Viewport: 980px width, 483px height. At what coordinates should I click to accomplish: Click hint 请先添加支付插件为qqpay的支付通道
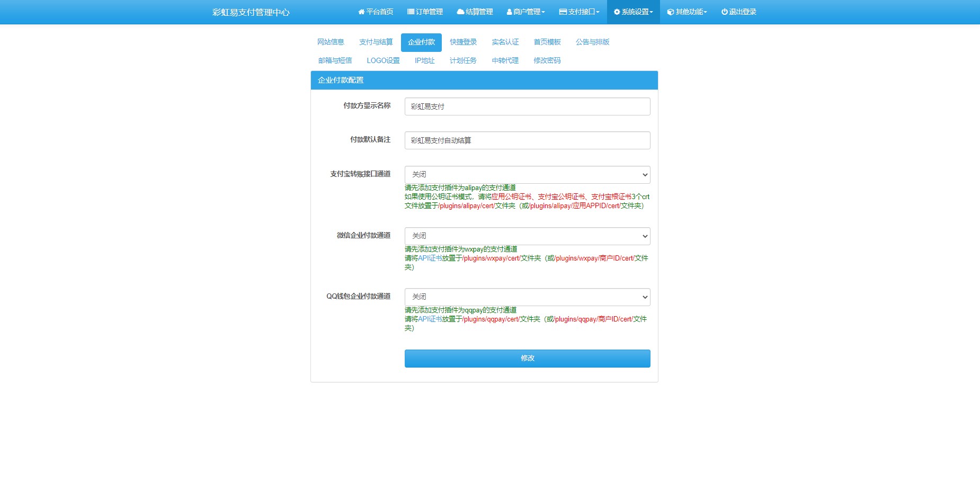coord(460,310)
